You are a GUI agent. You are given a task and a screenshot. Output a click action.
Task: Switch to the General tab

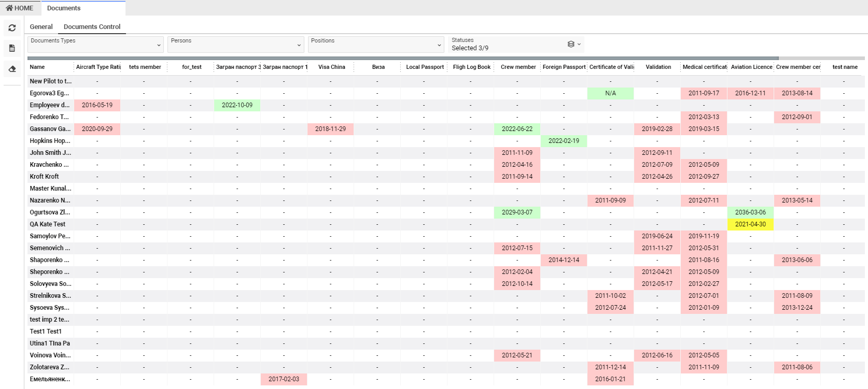(41, 27)
